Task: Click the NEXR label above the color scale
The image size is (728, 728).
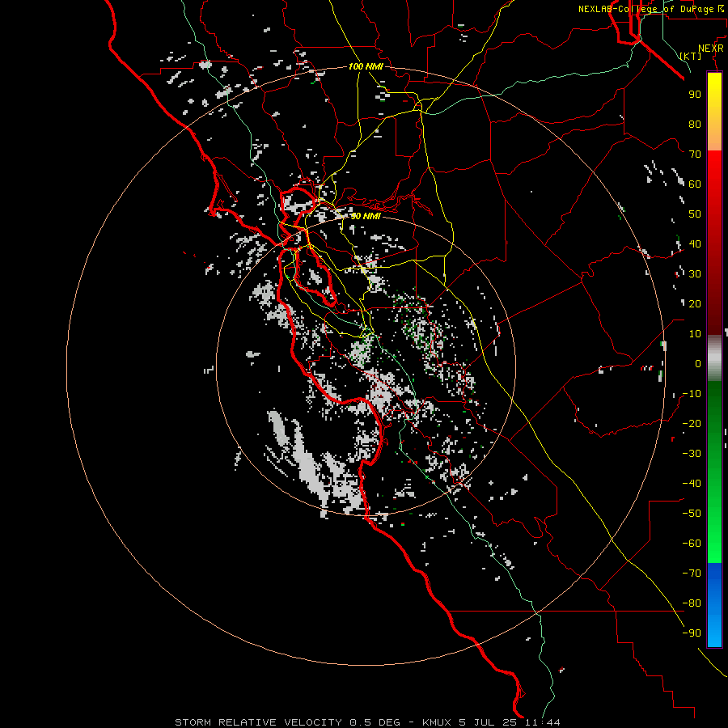Action: [711, 49]
